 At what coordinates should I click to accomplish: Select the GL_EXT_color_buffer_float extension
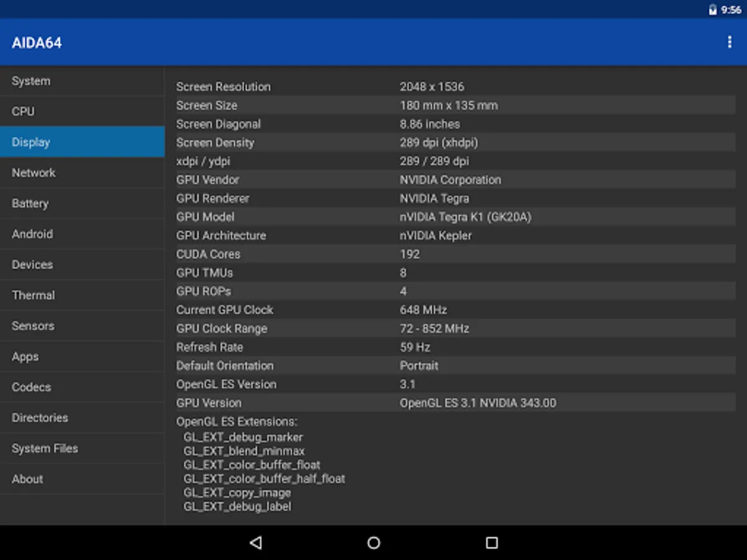252,465
